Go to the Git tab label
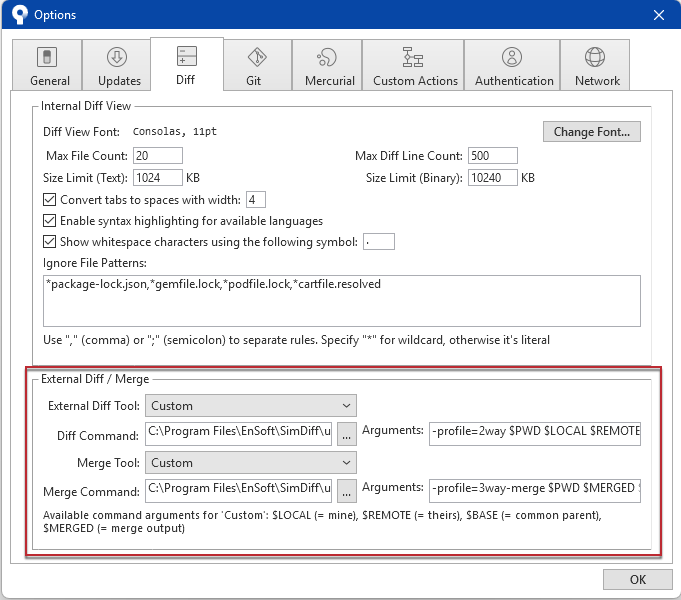 254,81
